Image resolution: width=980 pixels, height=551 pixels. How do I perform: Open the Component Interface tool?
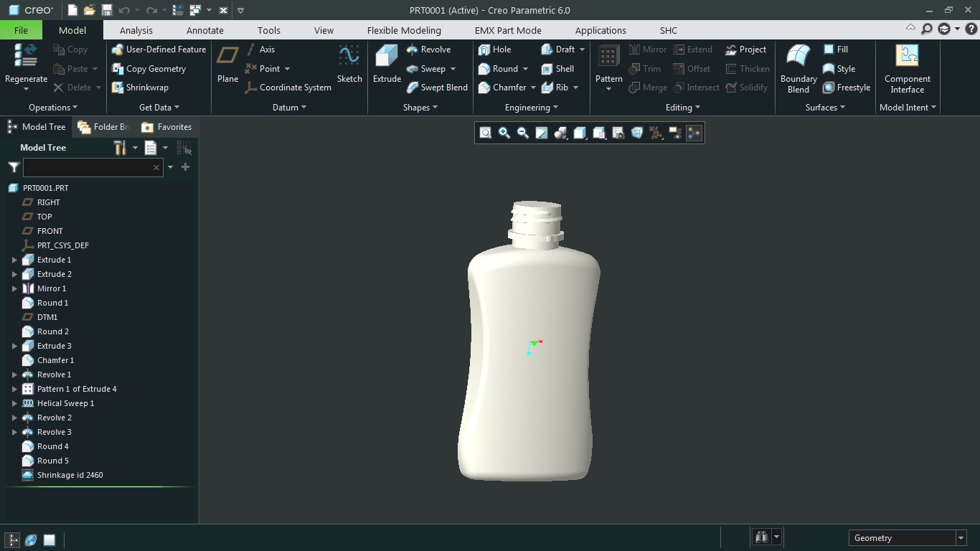(908, 69)
